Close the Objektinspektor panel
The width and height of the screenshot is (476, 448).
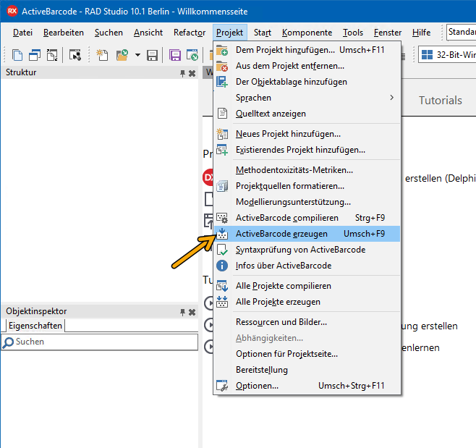tap(192, 312)
